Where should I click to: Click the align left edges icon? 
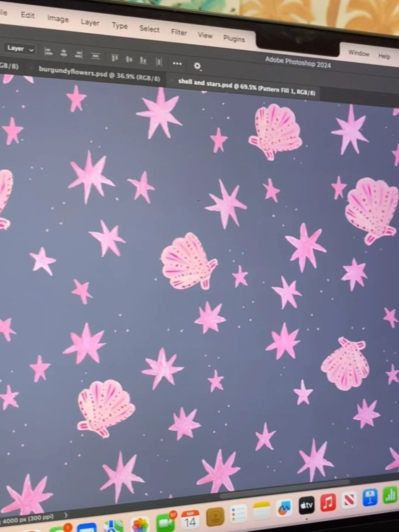click(x=48, y=52)
